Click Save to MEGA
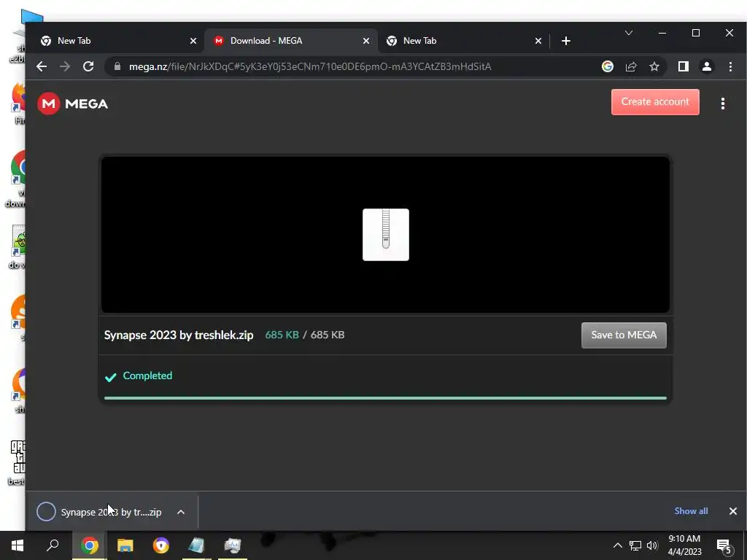 (624, 335)
